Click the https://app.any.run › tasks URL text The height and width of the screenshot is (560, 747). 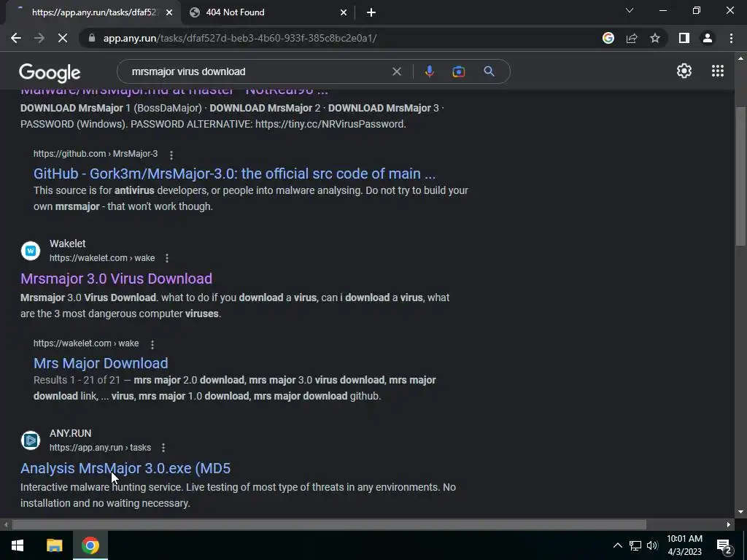click(100, 447)
